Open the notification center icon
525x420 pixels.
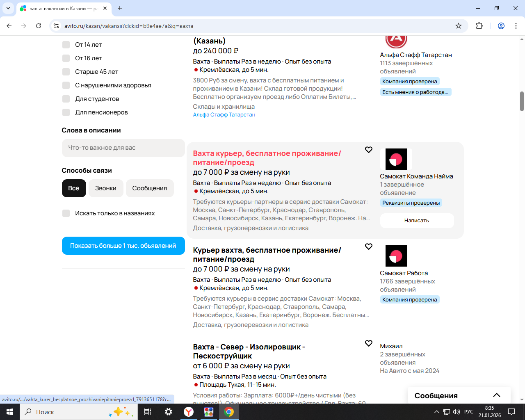[511, 412]
